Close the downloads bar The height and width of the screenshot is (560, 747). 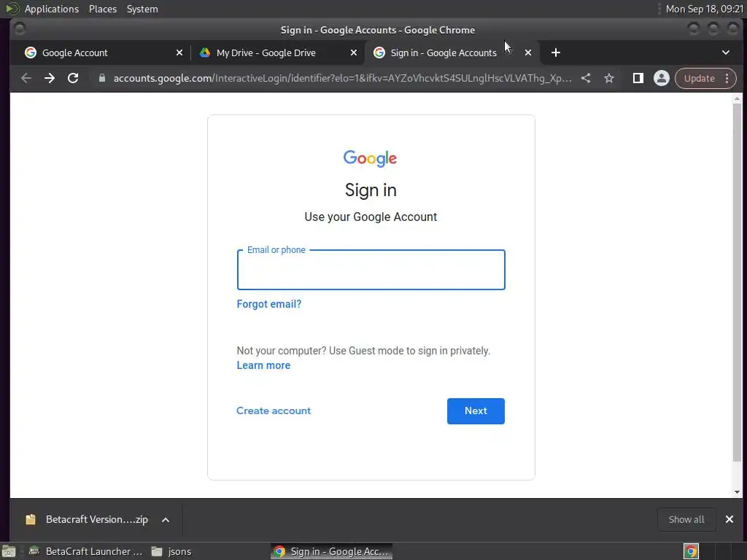click(x=729, y=519)
